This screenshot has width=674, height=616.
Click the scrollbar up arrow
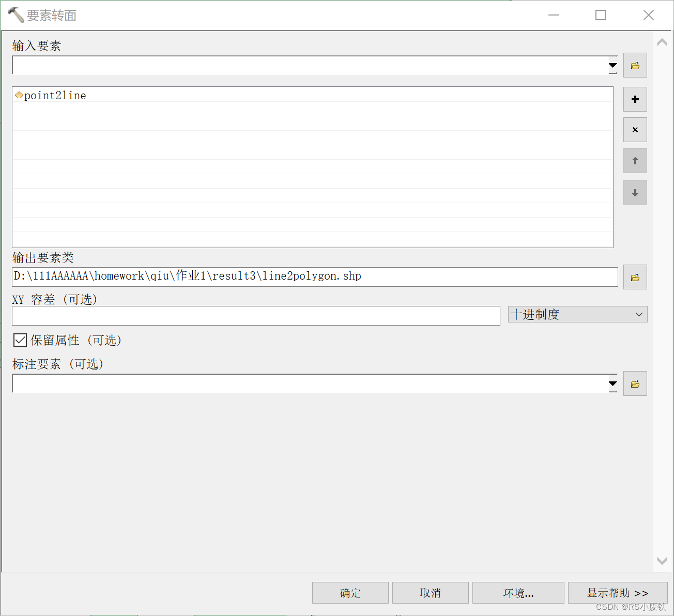pos(662,43)
